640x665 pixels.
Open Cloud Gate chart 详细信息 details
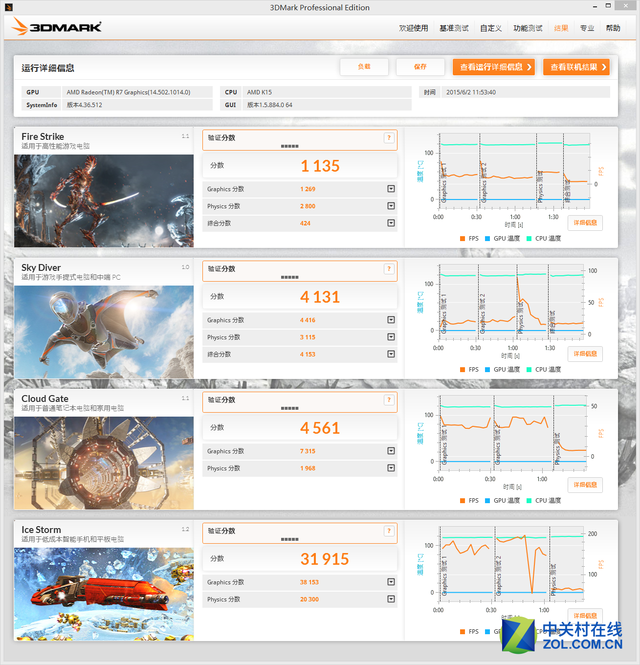click(x=585, y=485)
